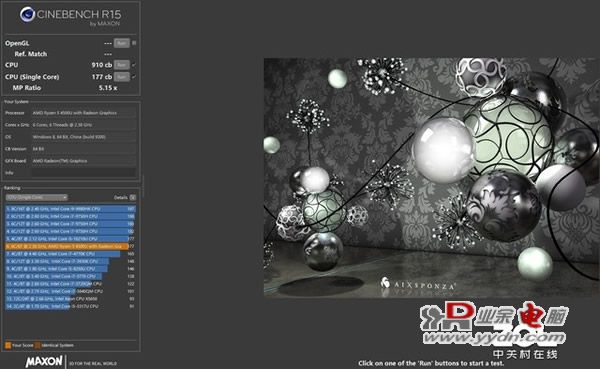Click the GFX Board AMD Radeon Graphics field
This screenshot has width=600, height=369.
pyautogui.click(x=83, y=161)
